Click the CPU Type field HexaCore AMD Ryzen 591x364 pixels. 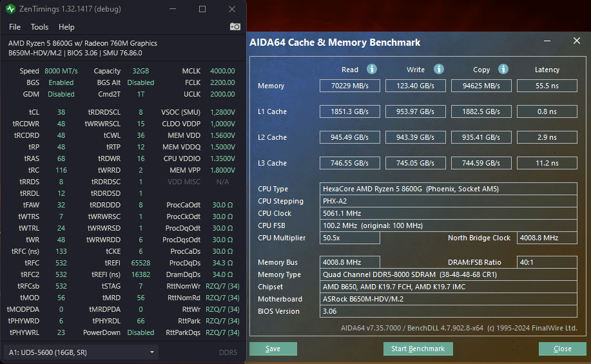tap(448, 189)
